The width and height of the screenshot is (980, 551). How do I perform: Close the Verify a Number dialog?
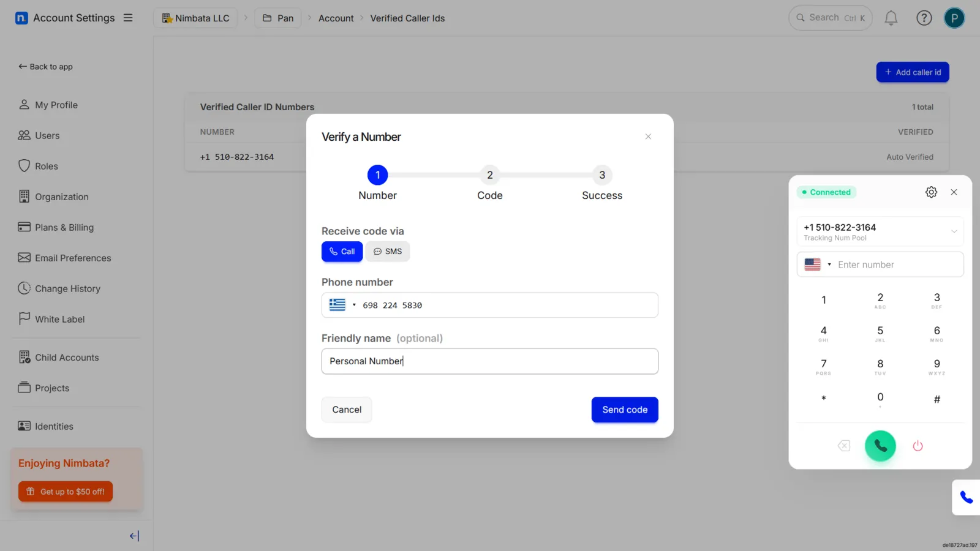[x=648, y=137]
